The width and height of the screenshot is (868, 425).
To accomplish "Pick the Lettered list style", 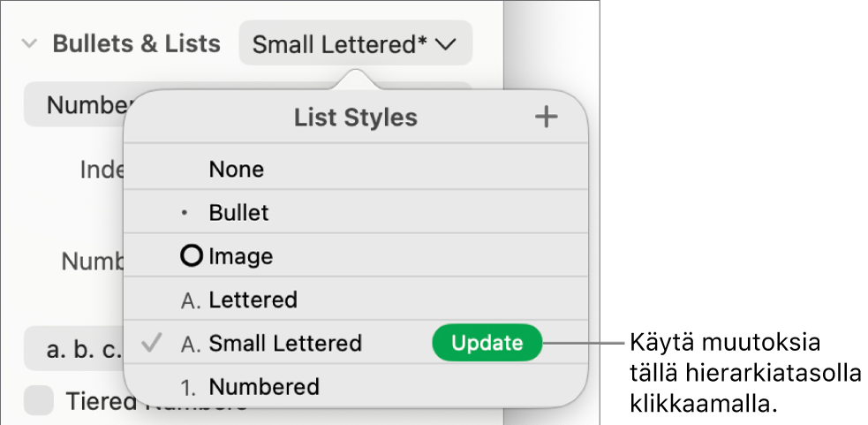I will [x=355, y=300].
